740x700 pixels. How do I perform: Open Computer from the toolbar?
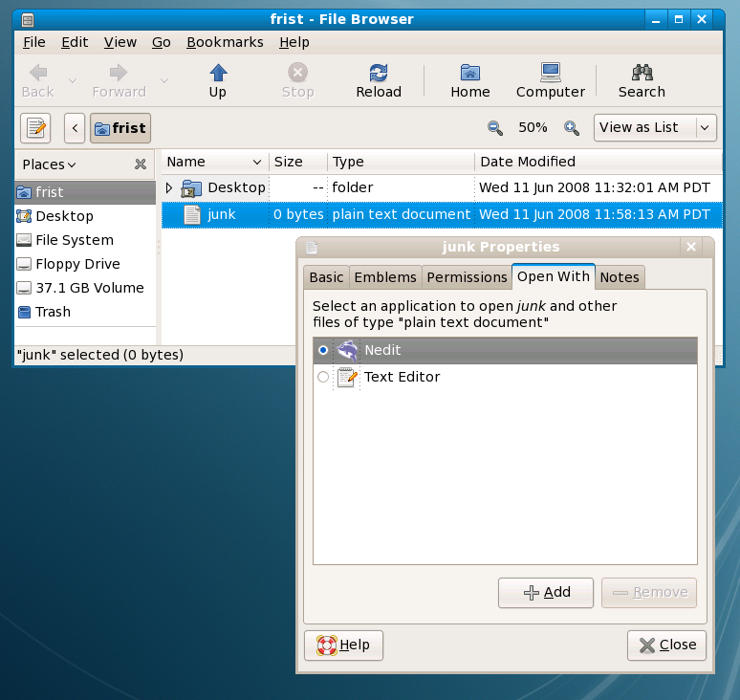click(550, 74)
